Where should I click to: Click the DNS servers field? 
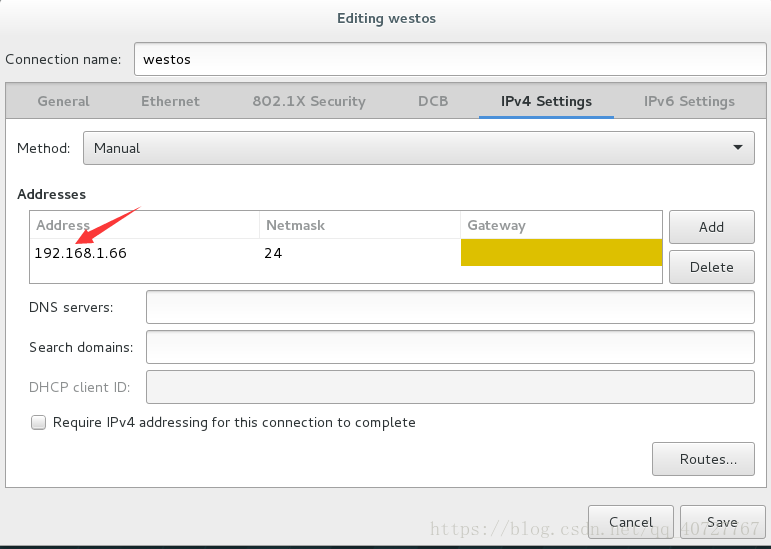450,307
